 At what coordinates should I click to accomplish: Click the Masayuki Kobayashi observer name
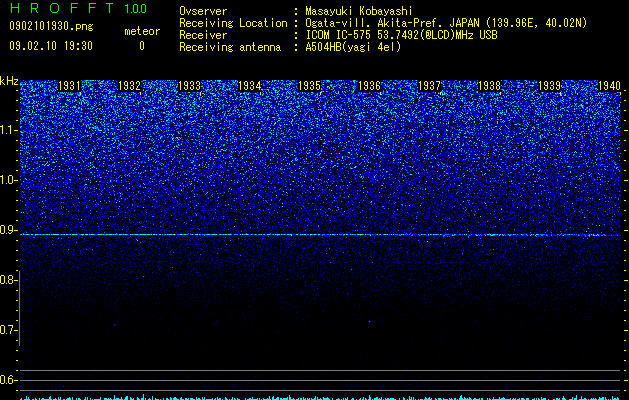359,11
